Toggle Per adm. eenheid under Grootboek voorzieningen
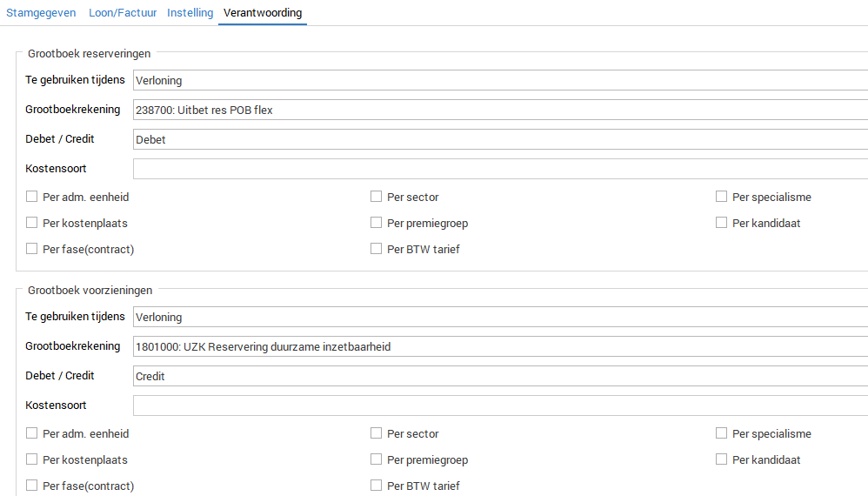 pyautogui.click(x=32, y=433)
